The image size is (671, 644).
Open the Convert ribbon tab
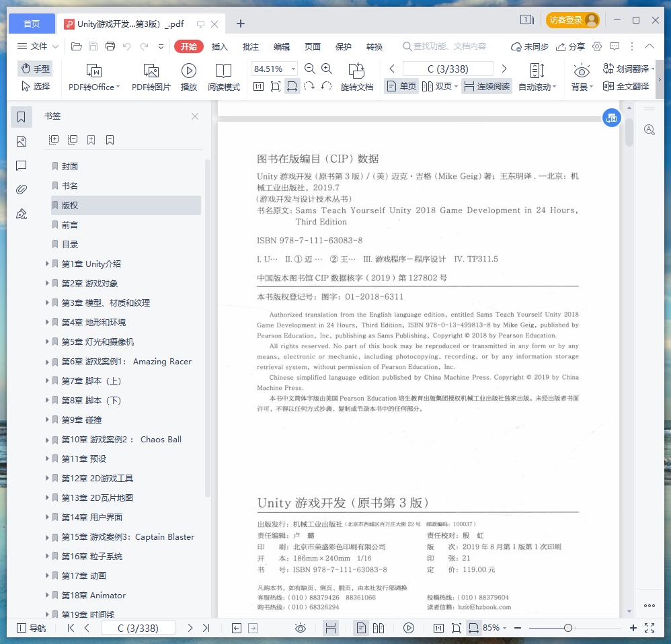coord(374,46)
